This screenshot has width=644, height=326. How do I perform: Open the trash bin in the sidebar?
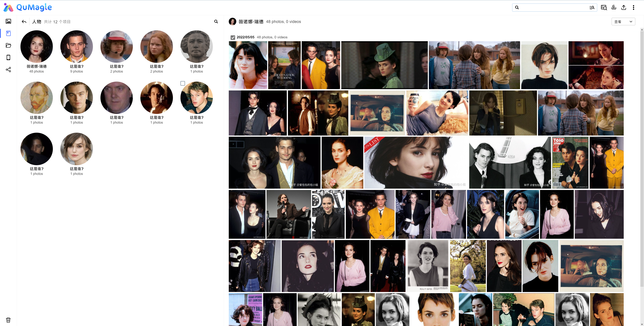coord(8,320)
